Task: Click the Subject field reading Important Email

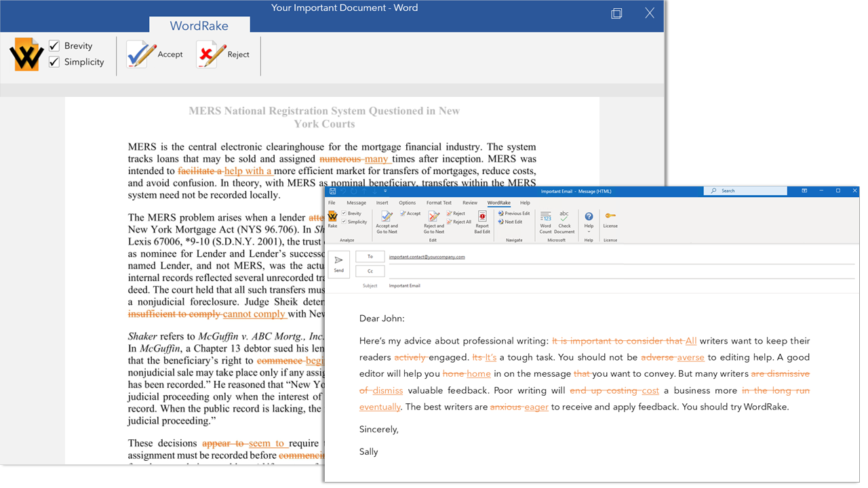Action: pos(405,286)
